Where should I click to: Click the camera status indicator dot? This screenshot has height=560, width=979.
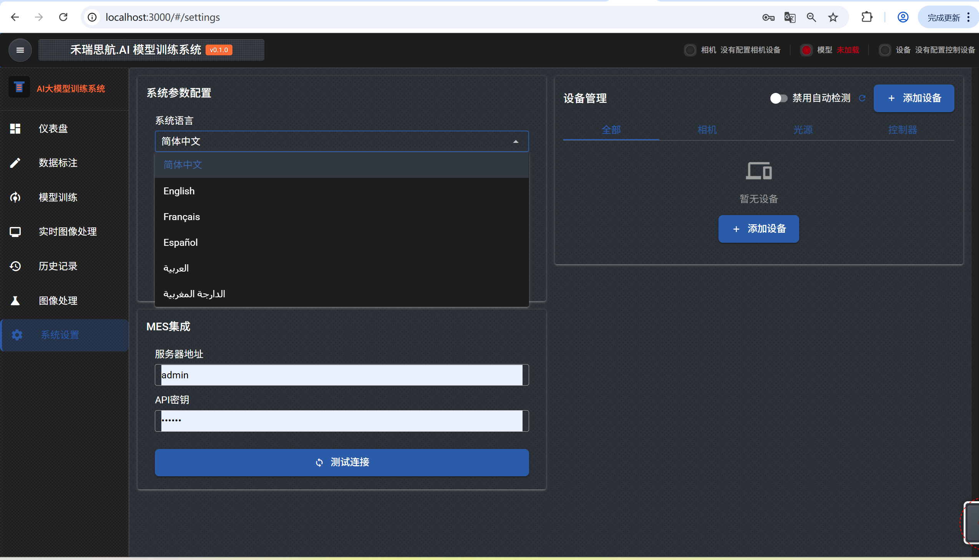(x=690, y=50)
